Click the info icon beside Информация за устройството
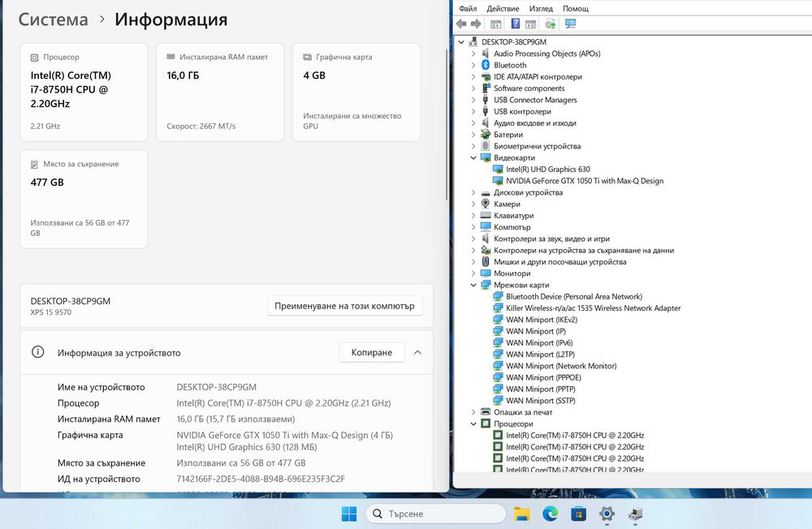The image size is (812, 529). (38, 352)
